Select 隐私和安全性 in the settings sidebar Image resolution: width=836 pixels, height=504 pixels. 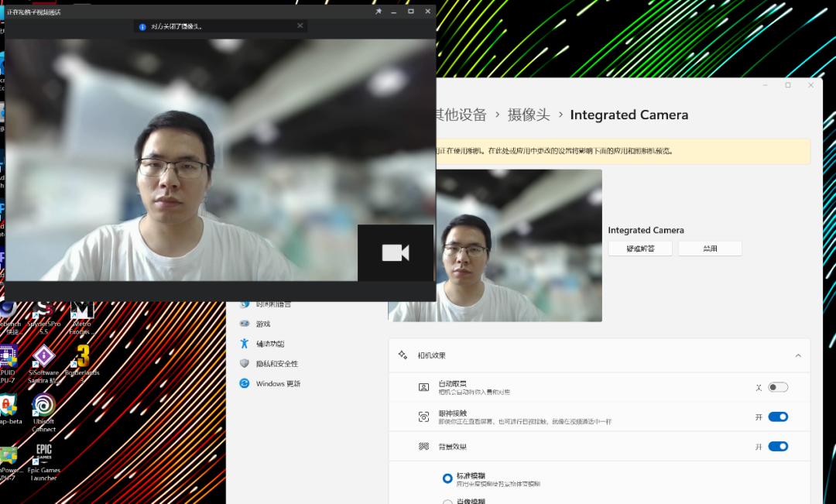244,363
